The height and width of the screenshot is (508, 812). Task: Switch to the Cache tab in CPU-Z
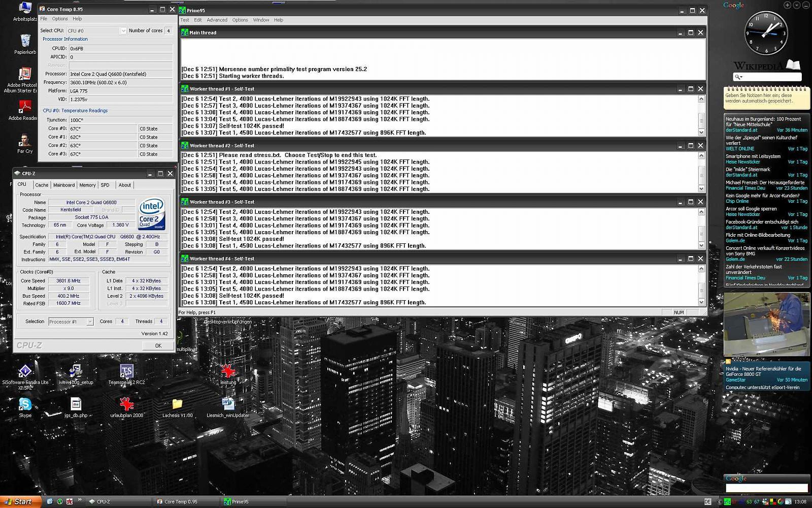(x=42, y=185)
